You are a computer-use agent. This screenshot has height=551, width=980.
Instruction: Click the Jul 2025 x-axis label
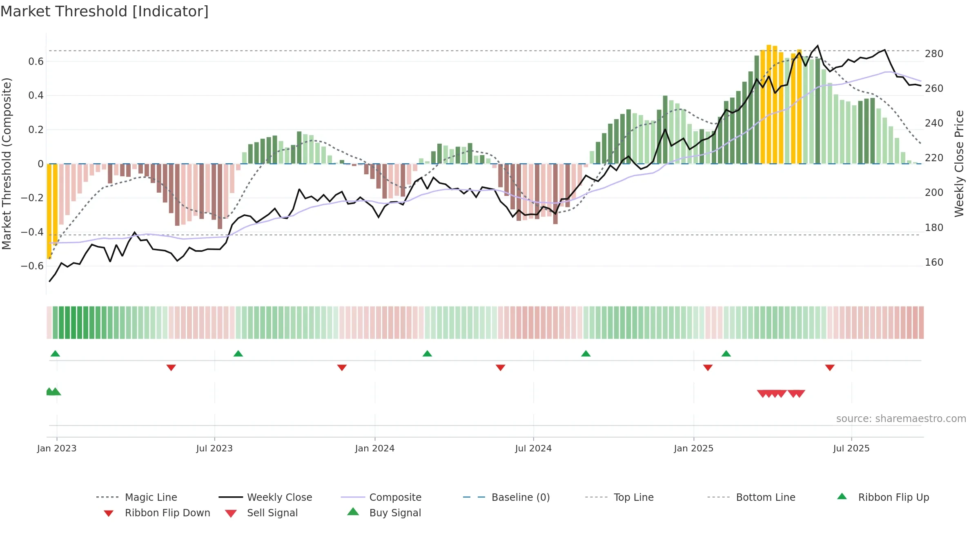(x=851, y=449)
